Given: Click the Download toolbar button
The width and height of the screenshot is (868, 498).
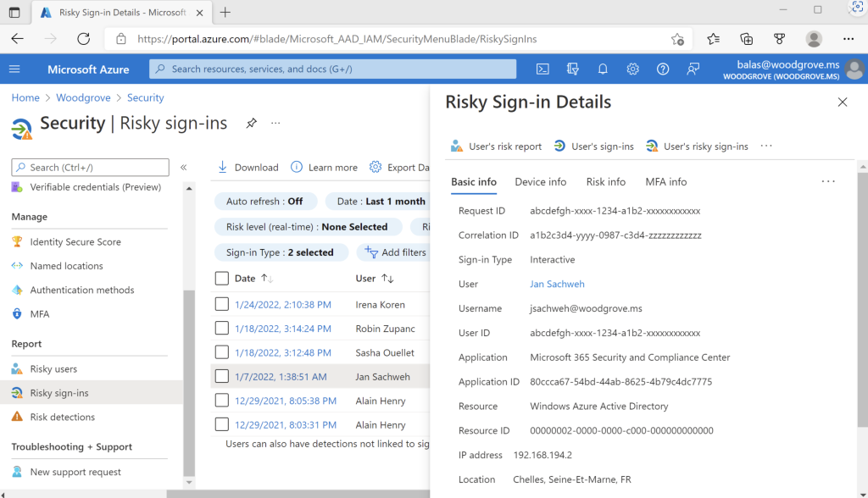Looking at the screenshot, I should pos(248,167).
